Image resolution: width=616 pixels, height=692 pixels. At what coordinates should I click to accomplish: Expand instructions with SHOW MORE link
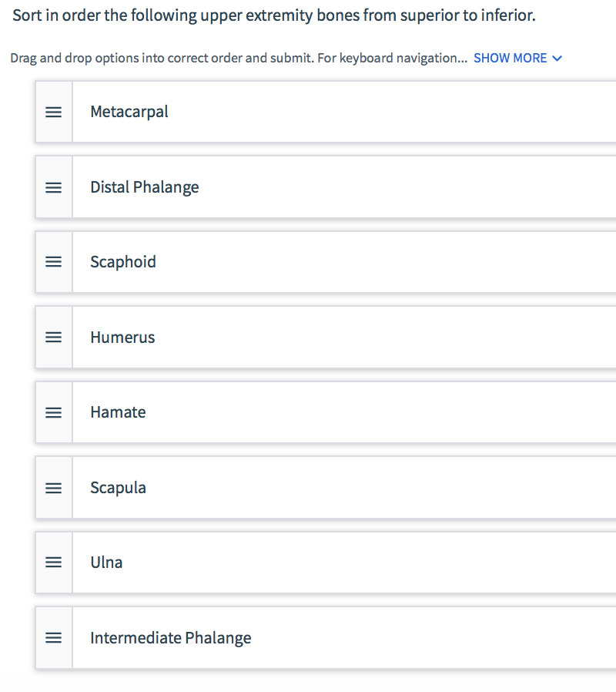[x=510, y=59]
